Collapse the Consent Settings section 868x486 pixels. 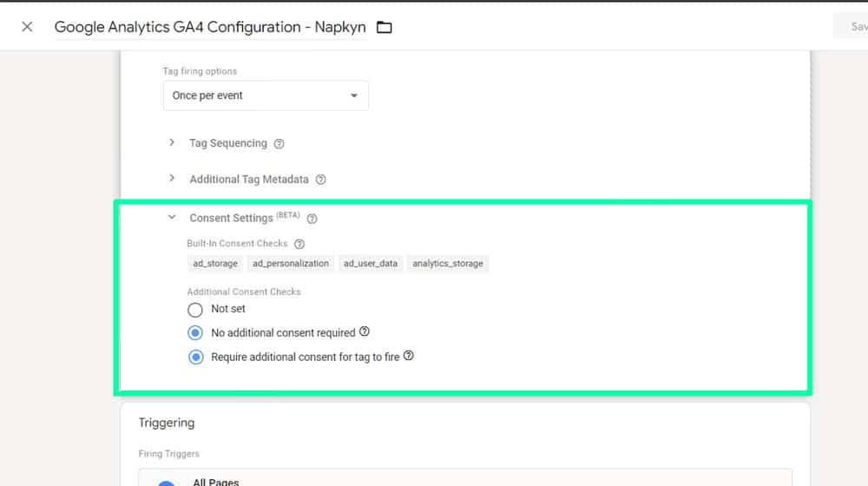point(172,218)
